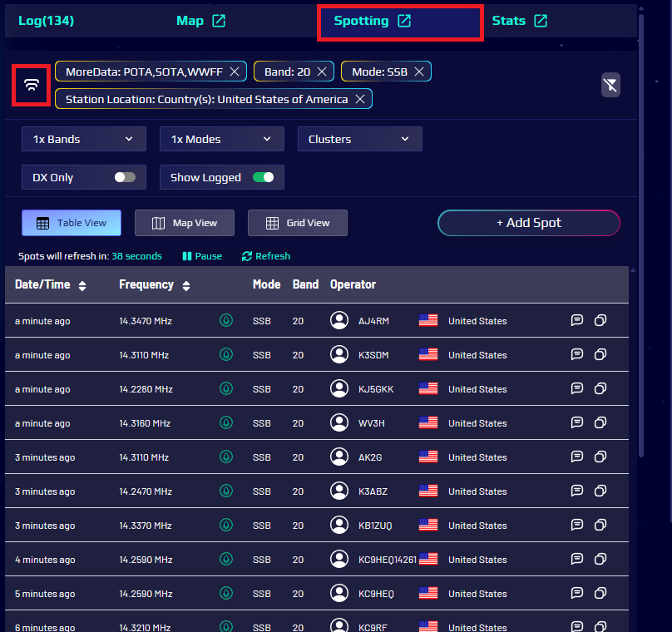672x632 pixels.
Task: Open comment icon for K3ABZ row
Action: point(577,491)
